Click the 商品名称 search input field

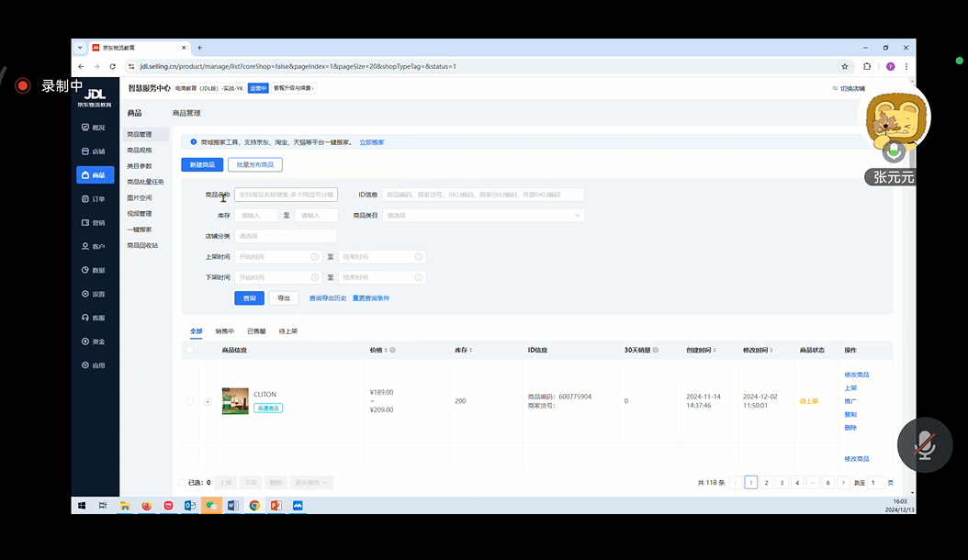[286, 195]
